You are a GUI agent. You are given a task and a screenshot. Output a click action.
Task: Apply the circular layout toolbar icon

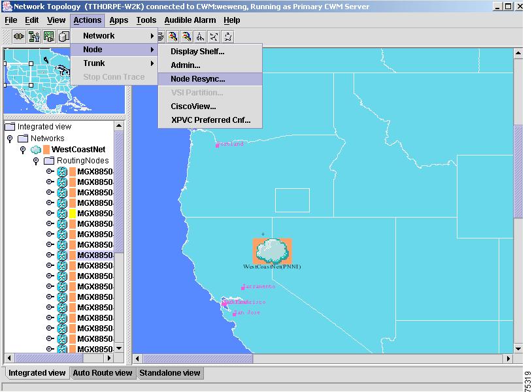(228, 37)
